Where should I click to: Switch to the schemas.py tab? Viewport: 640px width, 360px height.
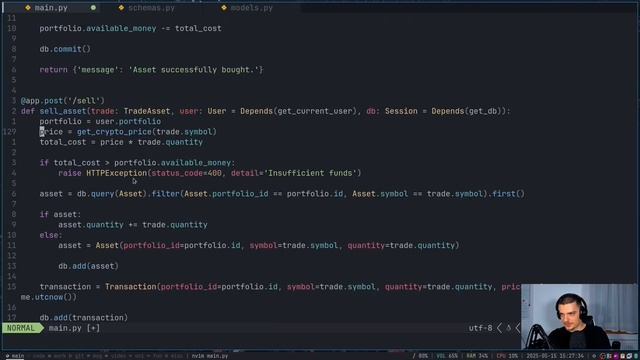tap(151, 8)
